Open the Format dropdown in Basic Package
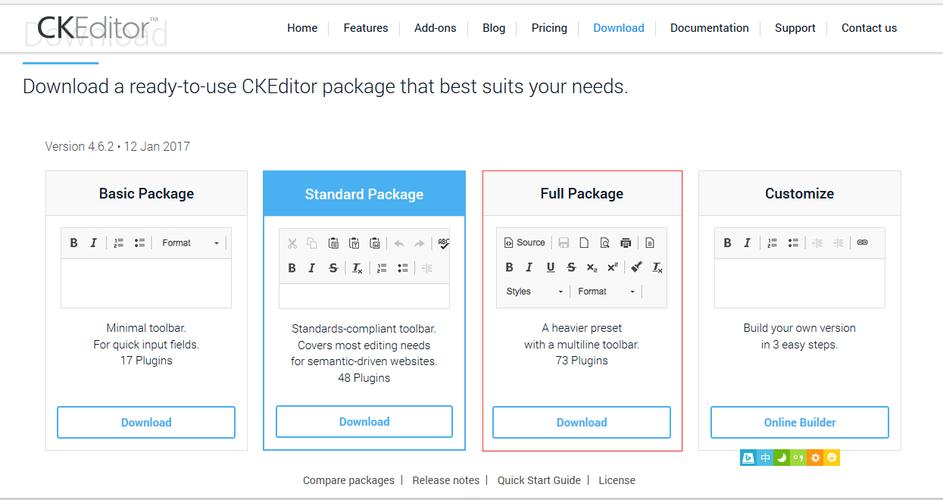 click(x=191, y=243)
